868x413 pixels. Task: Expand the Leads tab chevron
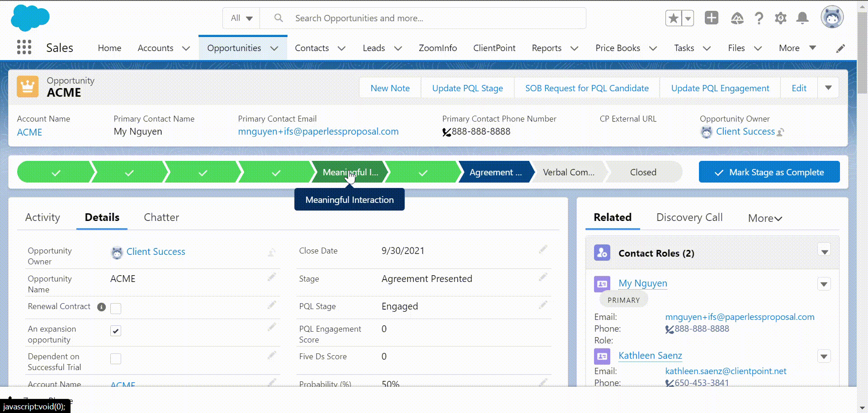point(398,48)
